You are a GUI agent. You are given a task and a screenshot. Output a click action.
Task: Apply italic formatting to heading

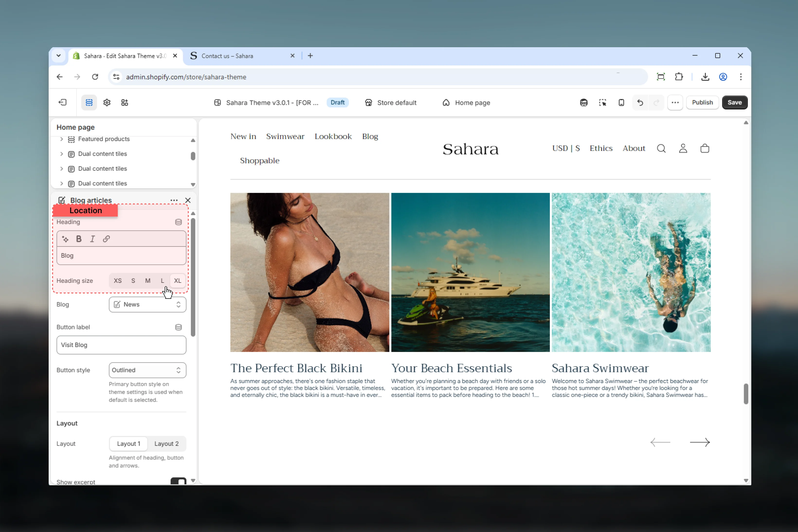(x=92, y=239)
